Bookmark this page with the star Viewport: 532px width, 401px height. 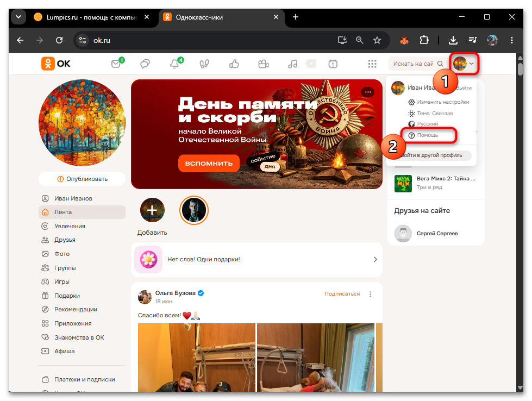coord(377,40)
